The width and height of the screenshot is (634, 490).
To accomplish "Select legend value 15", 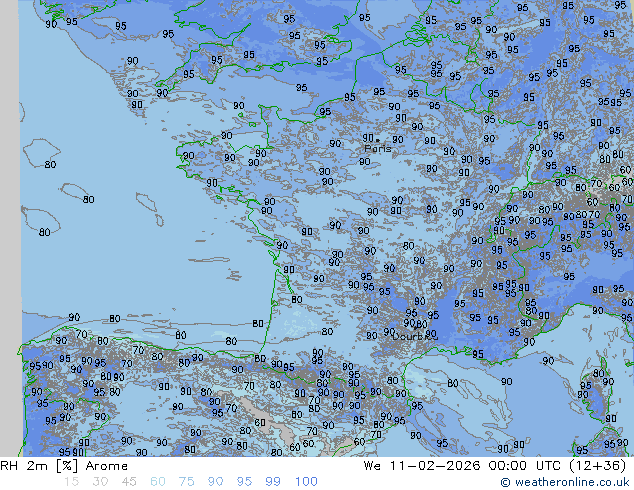I will tap(71, 482).
